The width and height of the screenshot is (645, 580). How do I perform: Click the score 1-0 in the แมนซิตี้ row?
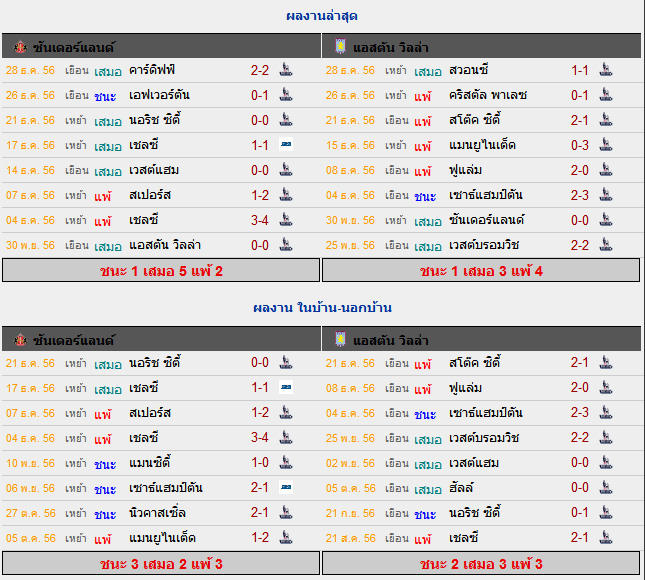(260, 462)
